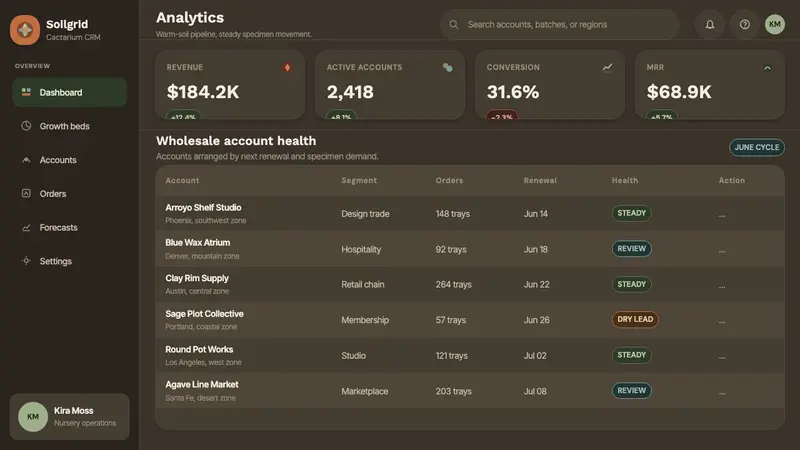Open Growth beds in the sidebar
Viewport: 800px width, 450px height.
tap(69, 126)
